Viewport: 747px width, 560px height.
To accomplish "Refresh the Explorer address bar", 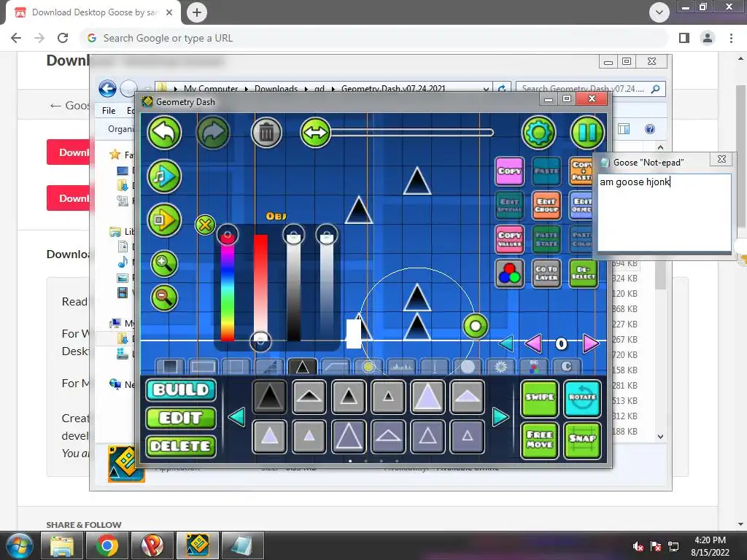I will [502, 88].
